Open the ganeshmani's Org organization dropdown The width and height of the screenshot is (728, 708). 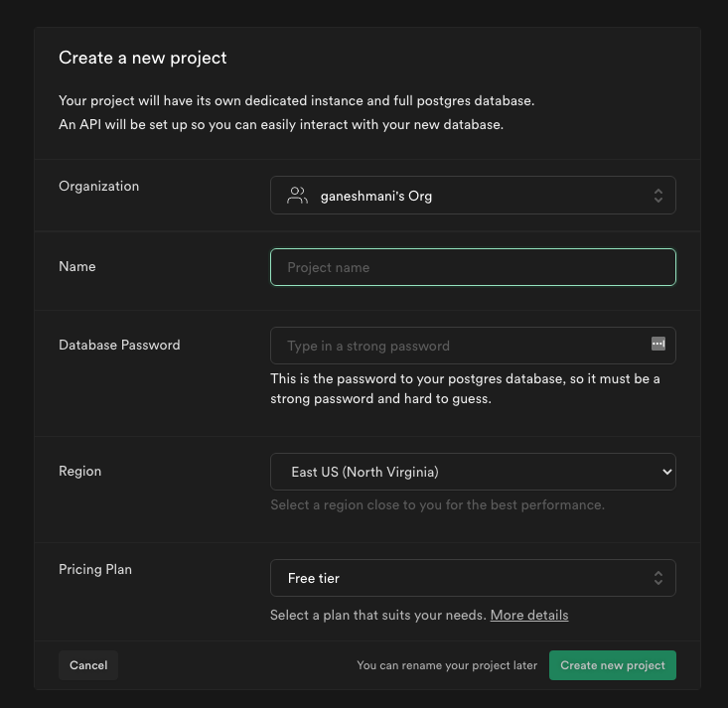coord(473,196)
